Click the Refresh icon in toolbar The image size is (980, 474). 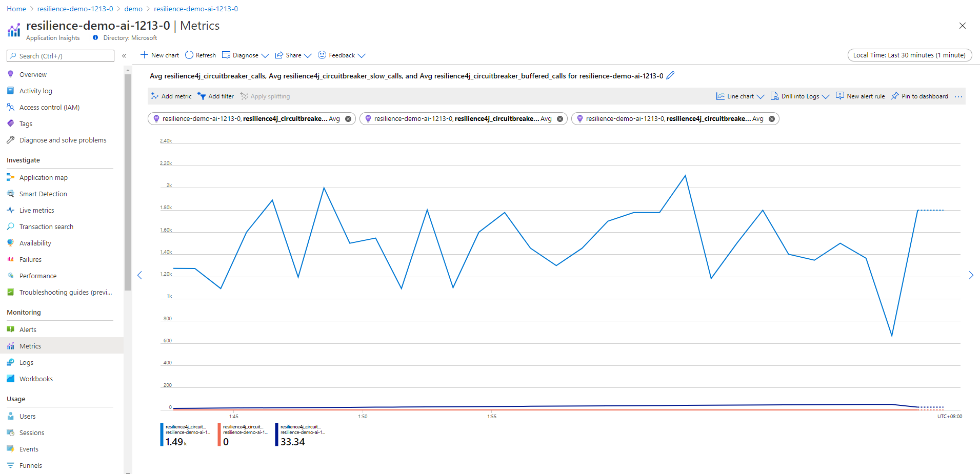189,55
